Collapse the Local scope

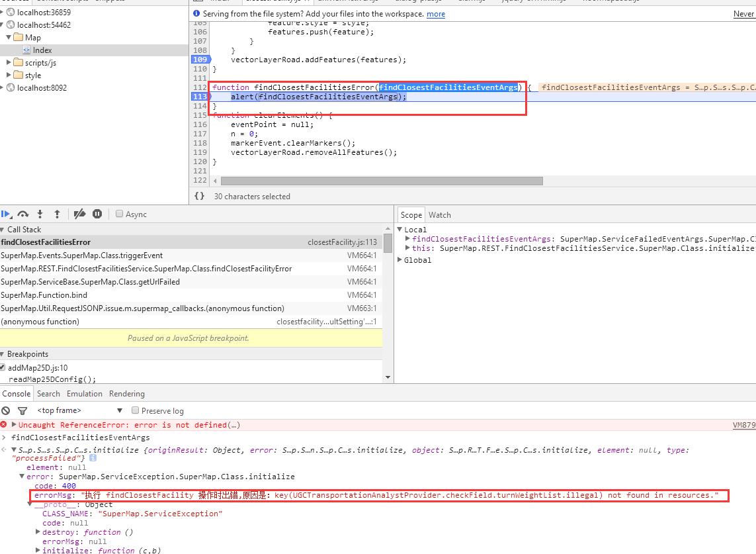[x=399, y=229]
